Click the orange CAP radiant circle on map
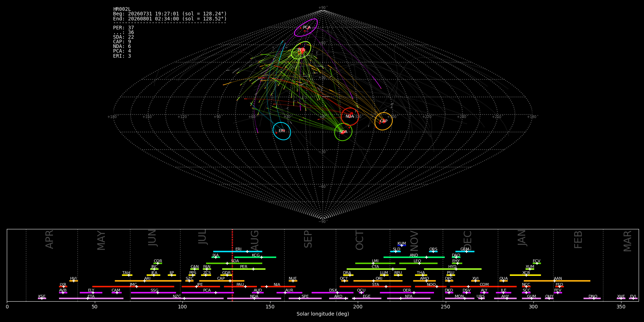Screen dimensions: 644x322 coord(384,121)
